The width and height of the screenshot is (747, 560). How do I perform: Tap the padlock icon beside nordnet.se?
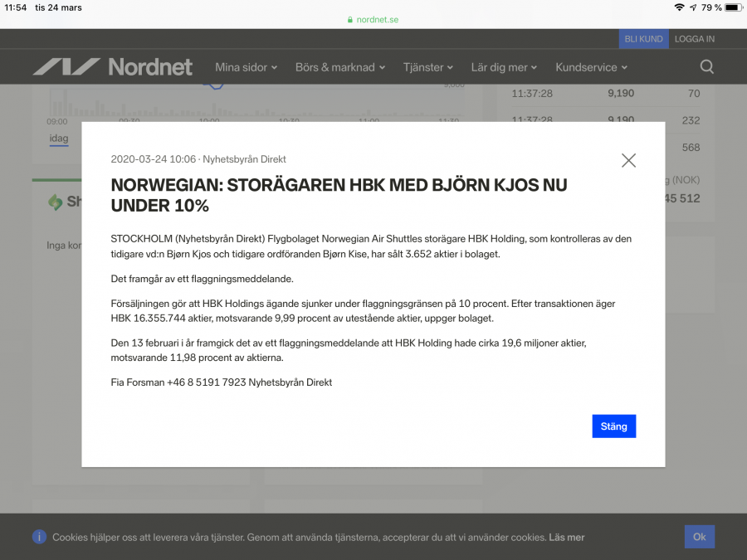click(x=351, y=20)
